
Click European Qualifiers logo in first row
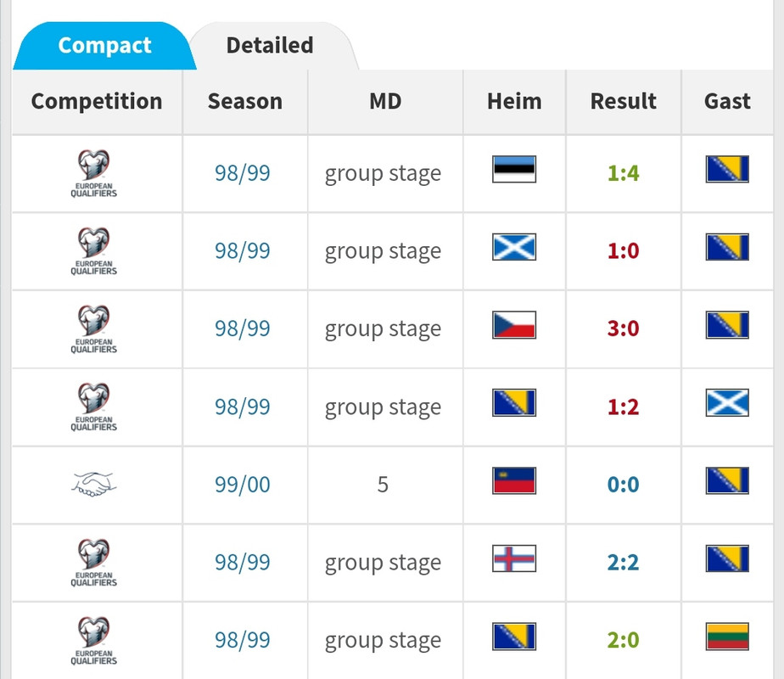94,173
